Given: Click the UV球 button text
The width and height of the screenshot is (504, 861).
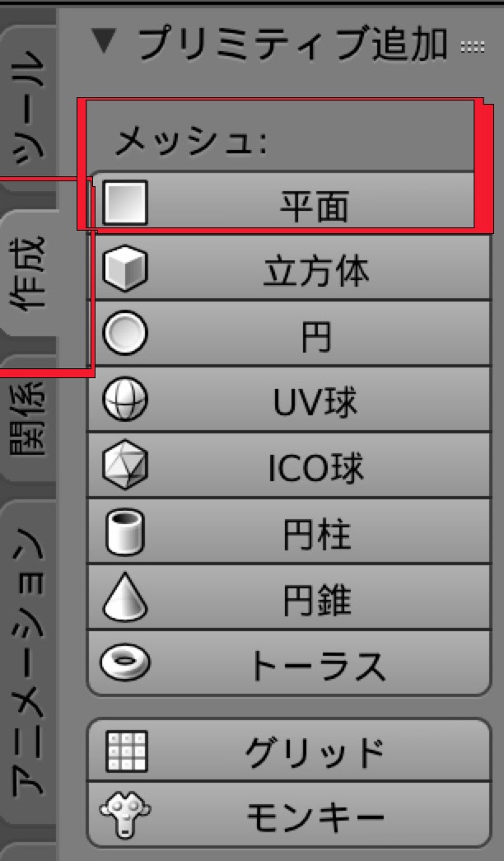Looking at the screenshot, I should pyautogui.click(x=315, y=402).
